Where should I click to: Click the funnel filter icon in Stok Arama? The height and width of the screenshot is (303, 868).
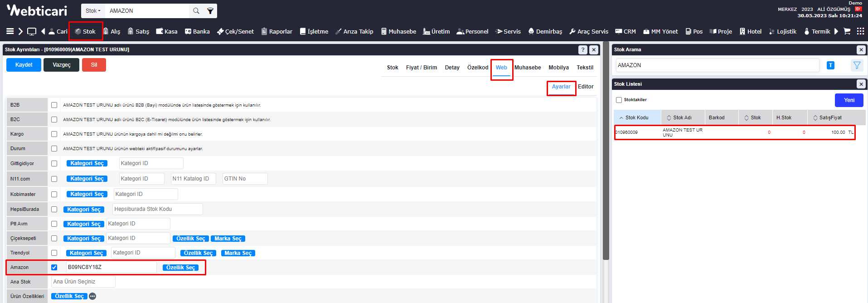pos(857,65)
